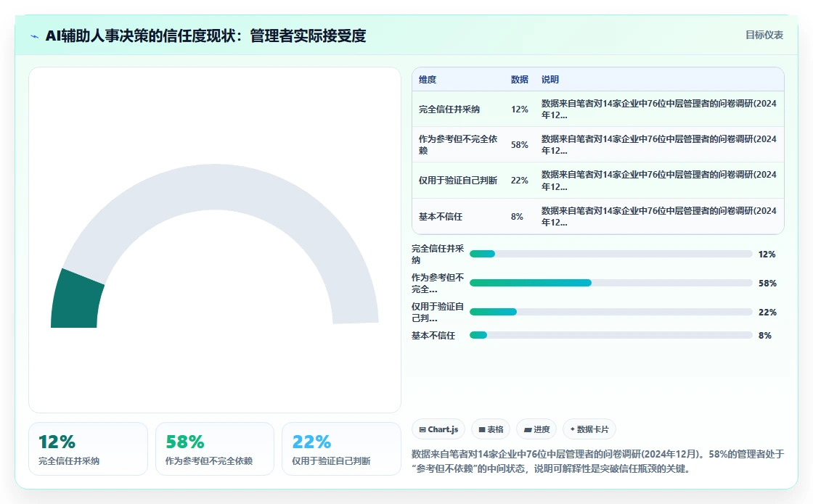Click the 维度 column header

coord(428,79)
